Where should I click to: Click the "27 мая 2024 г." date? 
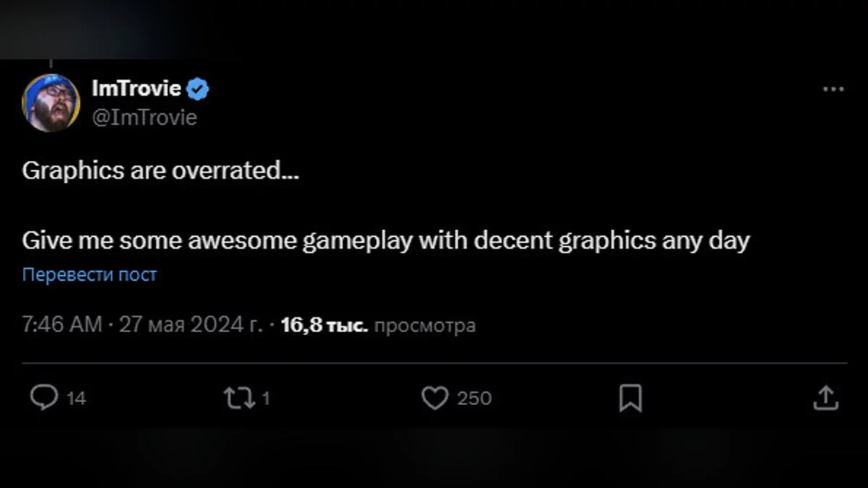coord(191,325)
